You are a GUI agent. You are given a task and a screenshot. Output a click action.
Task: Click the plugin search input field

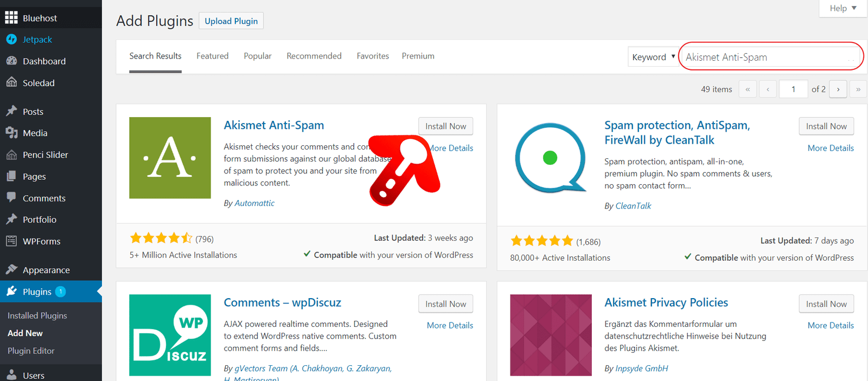pyautogui.click(x=771, y=57)
